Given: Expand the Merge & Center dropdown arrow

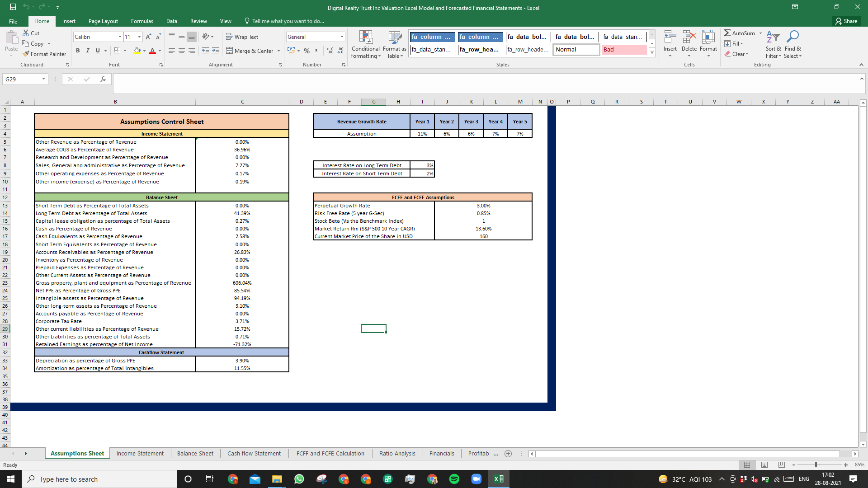Looking at the screenshot, I should 278,51.
